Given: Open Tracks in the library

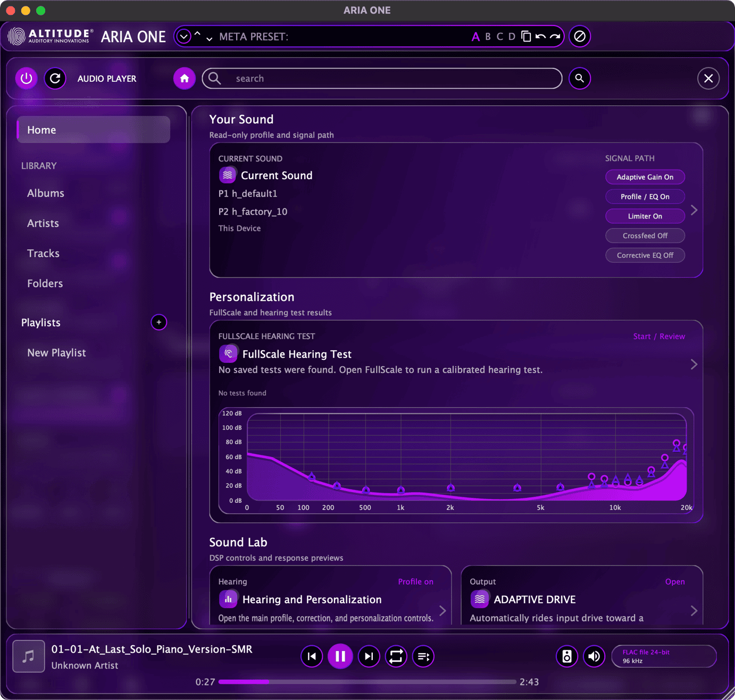Looking at the screenshot, I should [43, 254].
